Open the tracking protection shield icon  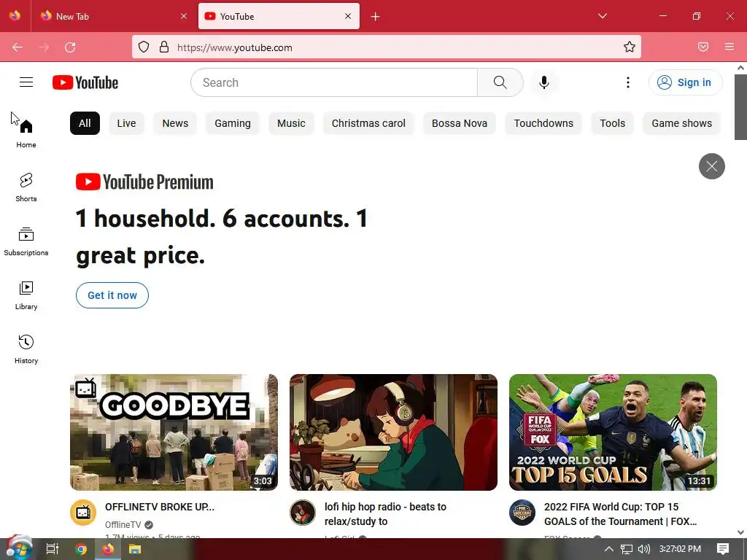click(x=144, y=47)
